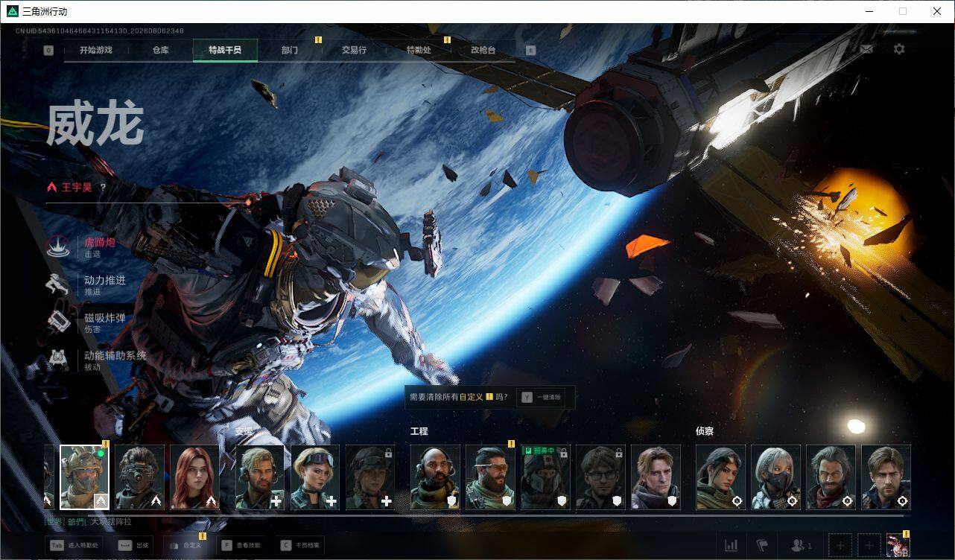Close the 三角洲行动 window
This screenshot has height=560, width=955.
(937, 11)
